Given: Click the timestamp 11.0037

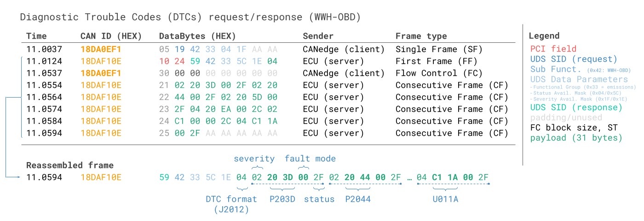Looking at the screenshot, I should [x=44, y=49].
